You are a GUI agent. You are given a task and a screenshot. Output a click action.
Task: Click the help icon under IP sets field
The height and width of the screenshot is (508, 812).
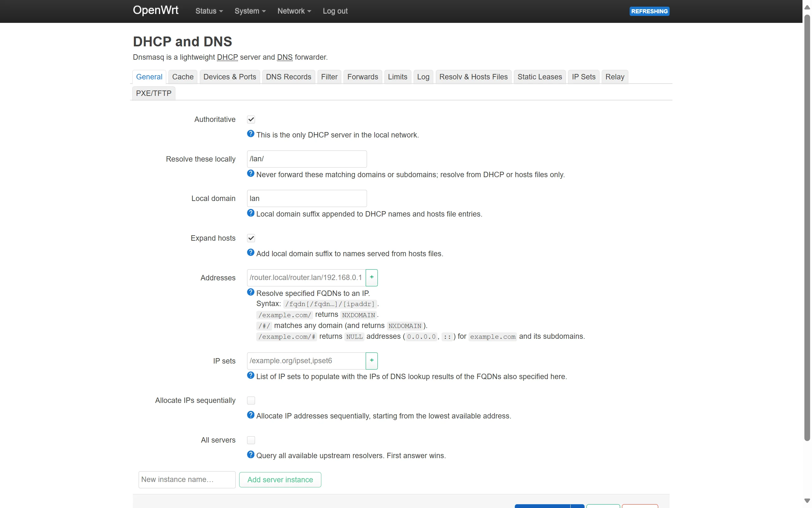(251, 375)
